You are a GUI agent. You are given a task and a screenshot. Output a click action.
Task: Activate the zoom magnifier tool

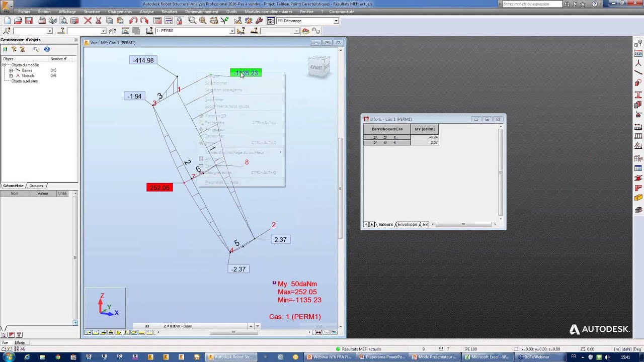coord(192,21)
